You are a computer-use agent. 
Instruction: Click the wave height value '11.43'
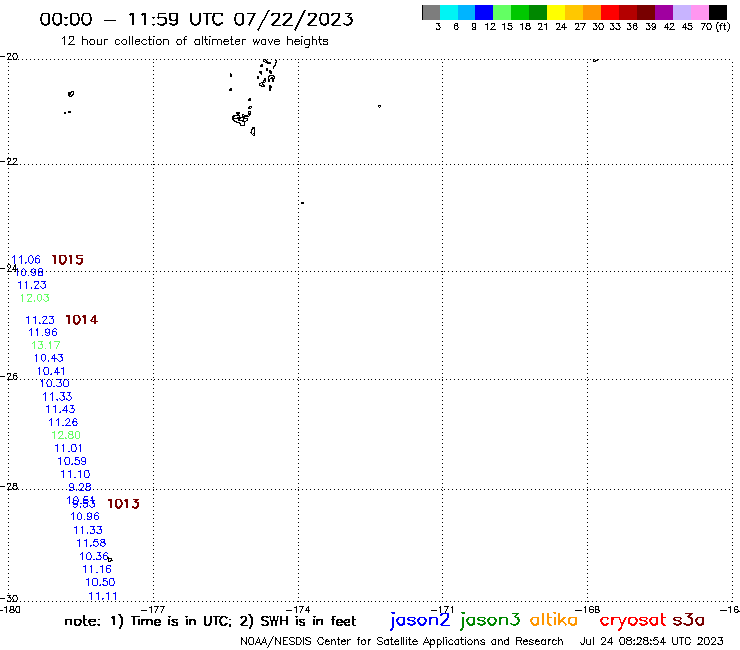coord(60,409)
